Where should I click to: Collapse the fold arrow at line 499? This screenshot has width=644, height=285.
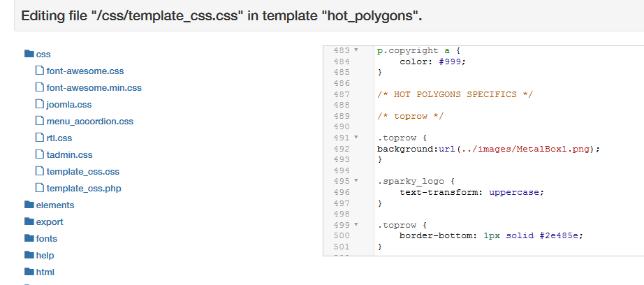[x=356, y=225]
